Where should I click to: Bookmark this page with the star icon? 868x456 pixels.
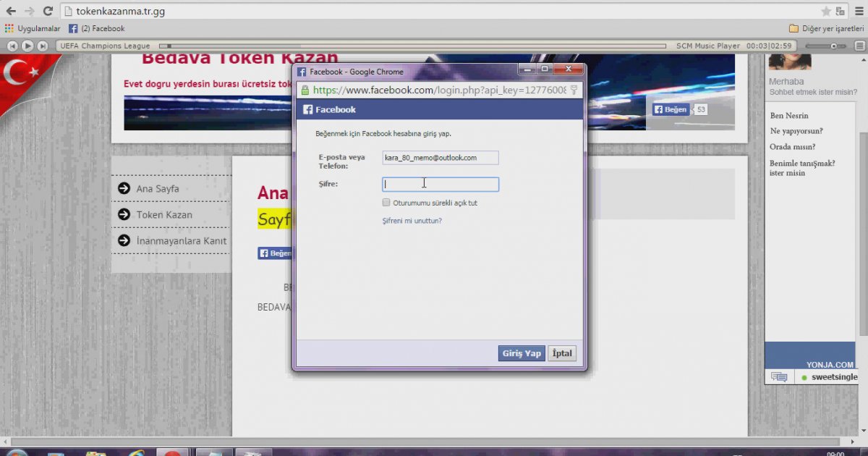point(826,12)
